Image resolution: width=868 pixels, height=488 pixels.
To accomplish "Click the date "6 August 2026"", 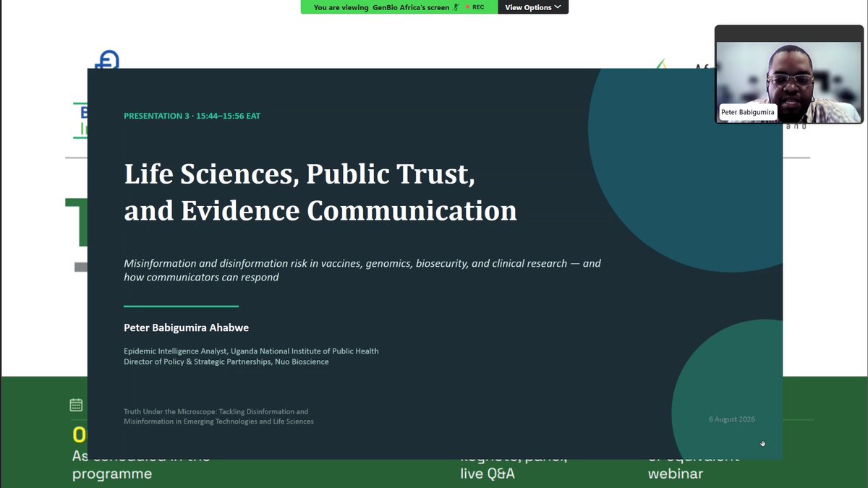I will coord(732,419).
